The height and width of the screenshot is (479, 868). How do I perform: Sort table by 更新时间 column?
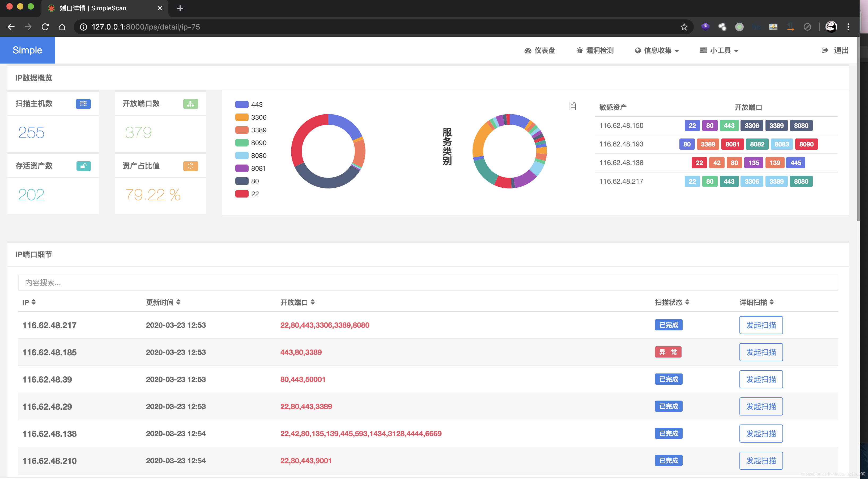[x=163, y=302]
